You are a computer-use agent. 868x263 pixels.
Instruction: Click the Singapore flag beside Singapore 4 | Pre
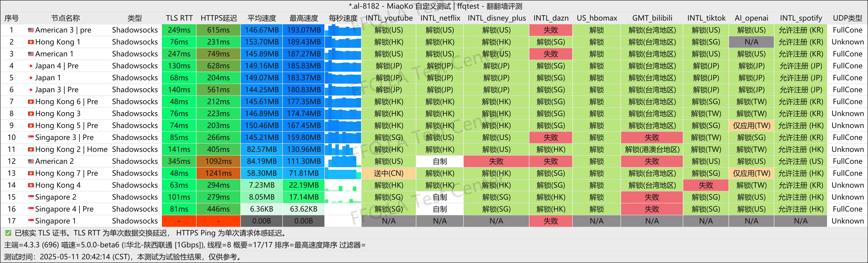31,209
